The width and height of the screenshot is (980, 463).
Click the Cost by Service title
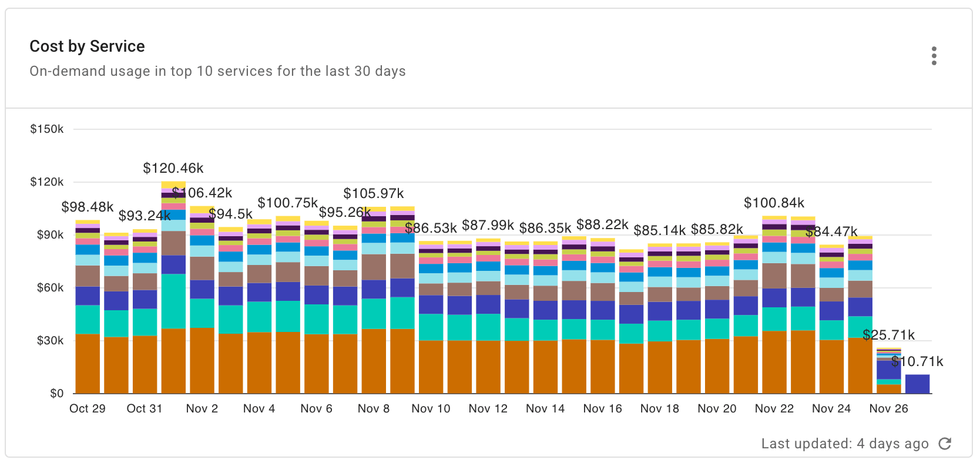tap(87, 46)
